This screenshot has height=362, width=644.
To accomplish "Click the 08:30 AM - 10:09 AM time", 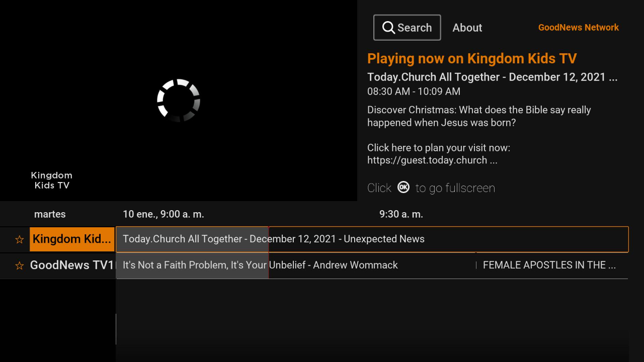I will tap(414, 92).
